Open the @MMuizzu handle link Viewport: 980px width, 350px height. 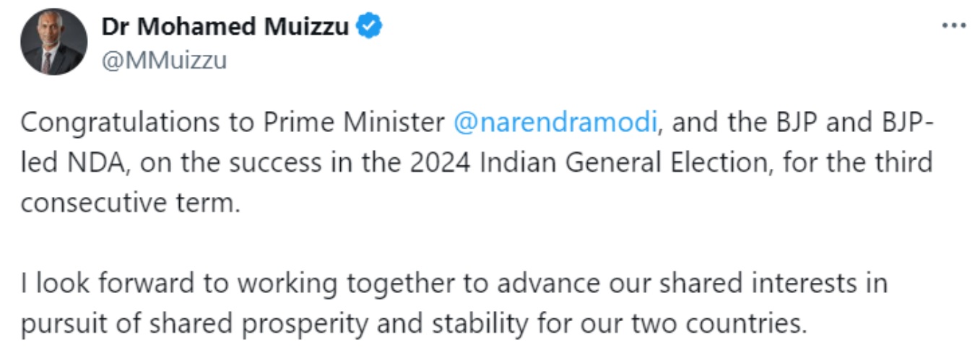click(x=163, y=61)
